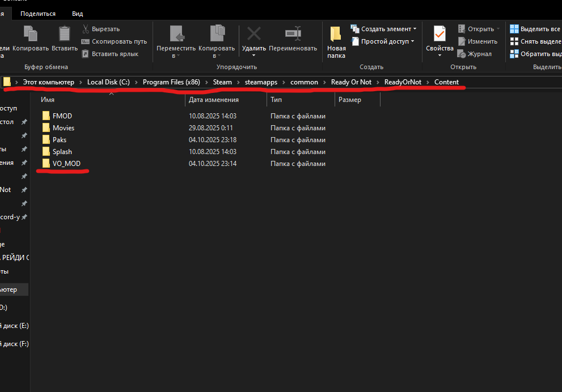Image resolution: width=562 pixels, height=392 pixels.
Task: Select the Splash folder icon
Action: [x=47, y=152]
